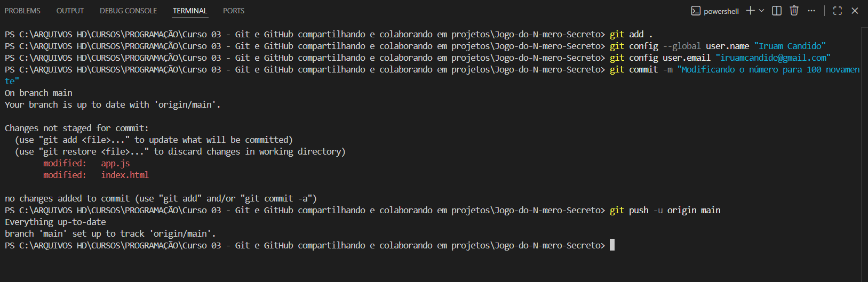Viewport: 868px width, 282px height.
Task: Click the "Everything up-to-date" output line
Action: (55, 222)
